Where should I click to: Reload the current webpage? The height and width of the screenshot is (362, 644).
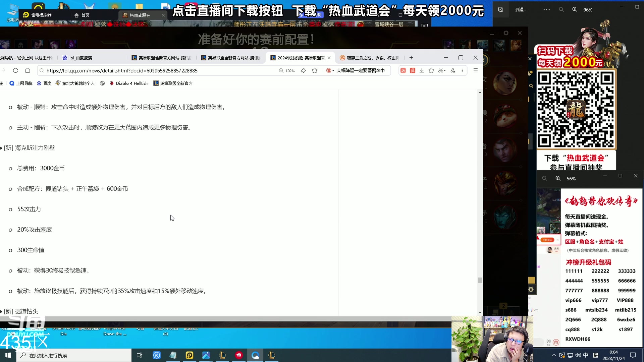coord(15,70)
